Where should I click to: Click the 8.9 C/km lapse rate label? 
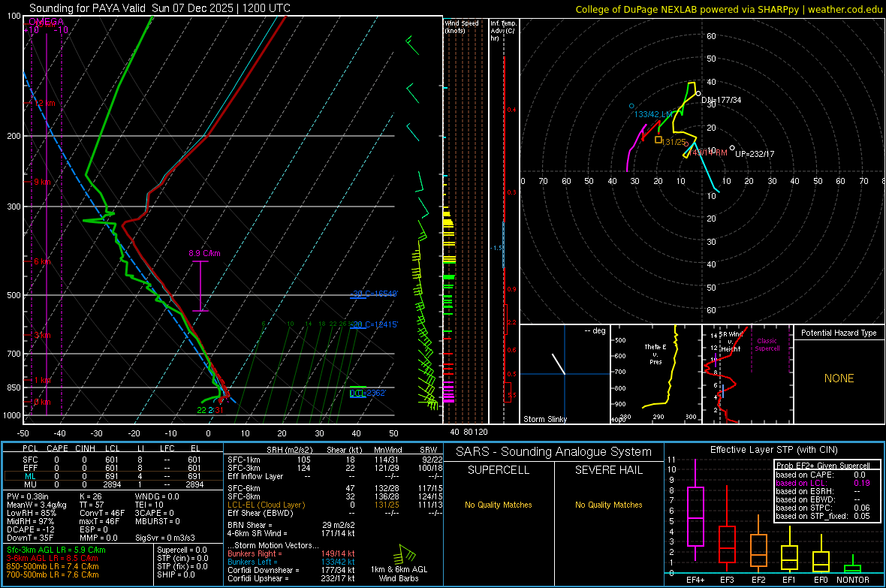pos(204,253)
